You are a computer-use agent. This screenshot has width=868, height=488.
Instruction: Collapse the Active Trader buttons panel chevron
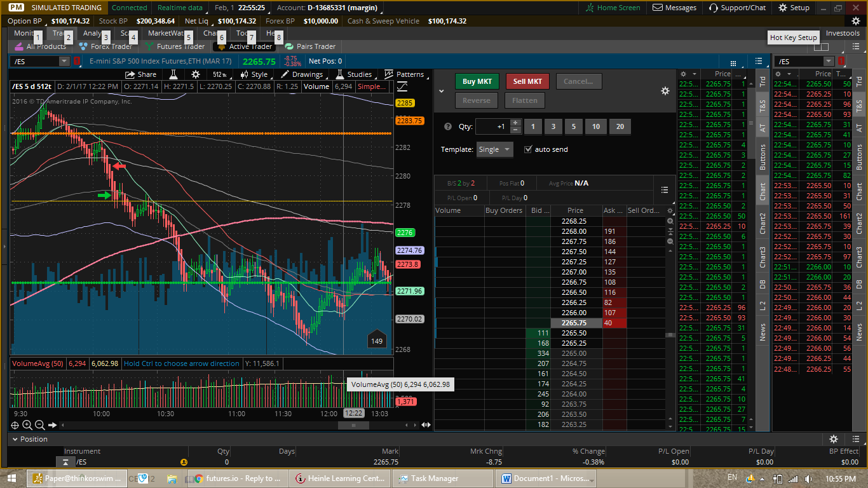click(x=442, y=91)
